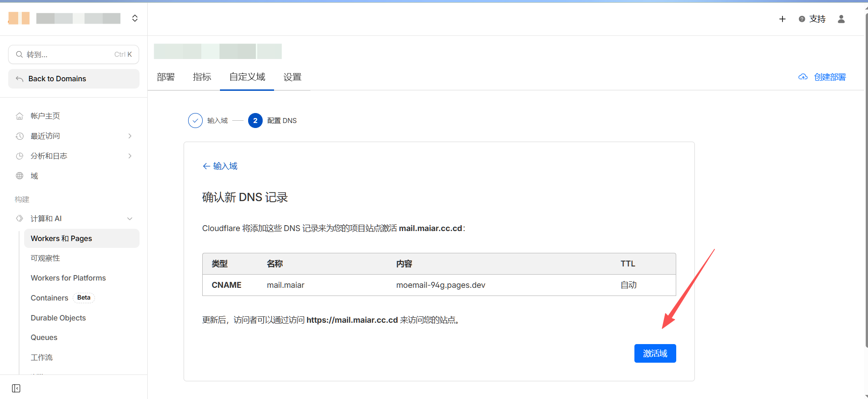
Task: Expand the 分析和日志 section
Action: tap(130, 156)
